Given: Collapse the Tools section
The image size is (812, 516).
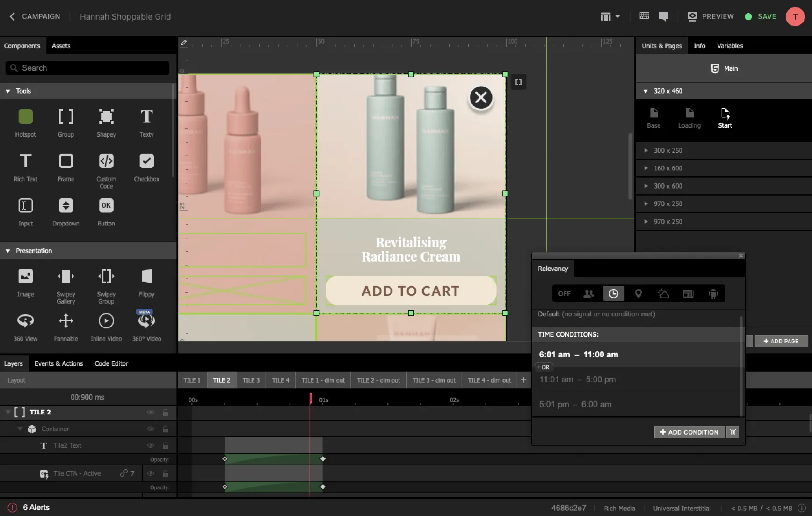Looking at the screenshot, I should click(x=8, y=91).
